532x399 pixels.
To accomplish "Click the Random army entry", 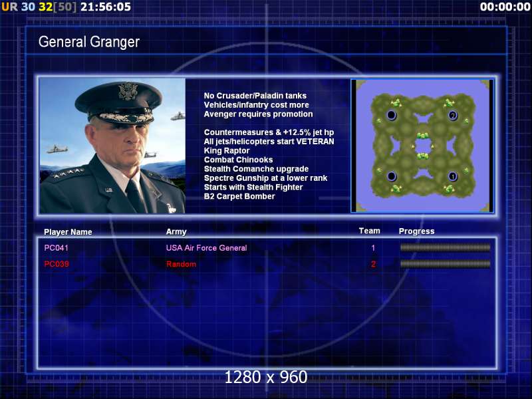I will [181, 264].
